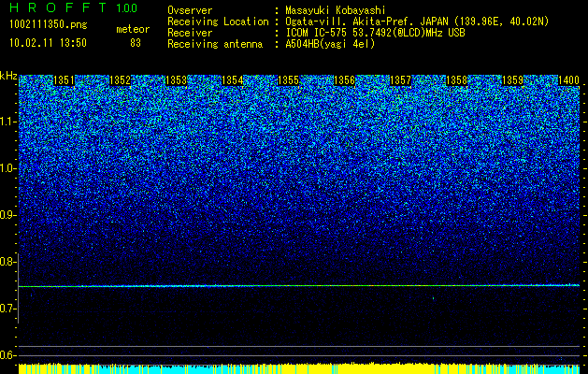
Task: Click the kHz axis unit label
Action: [x=8, y=76]
